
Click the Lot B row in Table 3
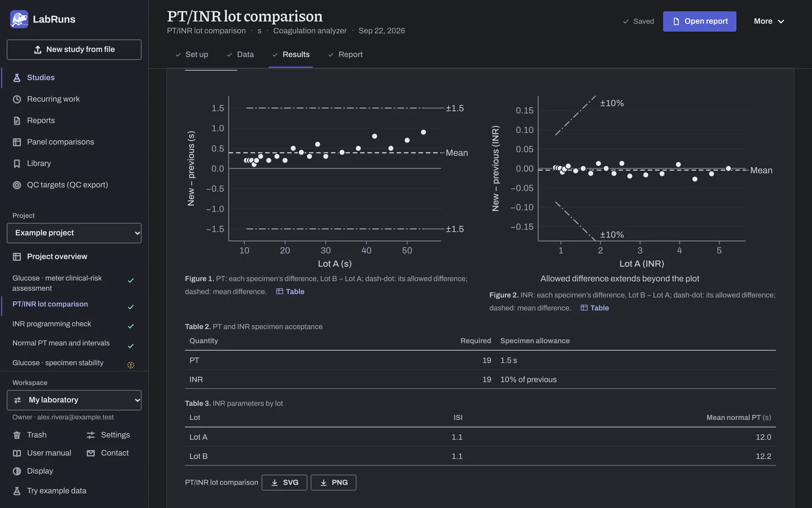click(x=480, y=457)
